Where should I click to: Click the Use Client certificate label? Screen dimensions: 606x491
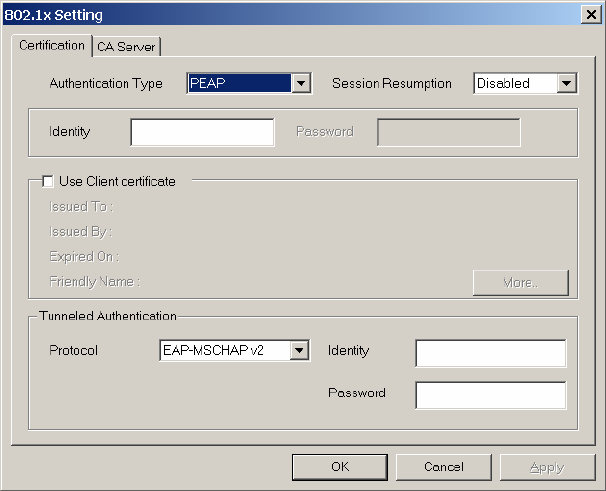click(x=117, y=181)
